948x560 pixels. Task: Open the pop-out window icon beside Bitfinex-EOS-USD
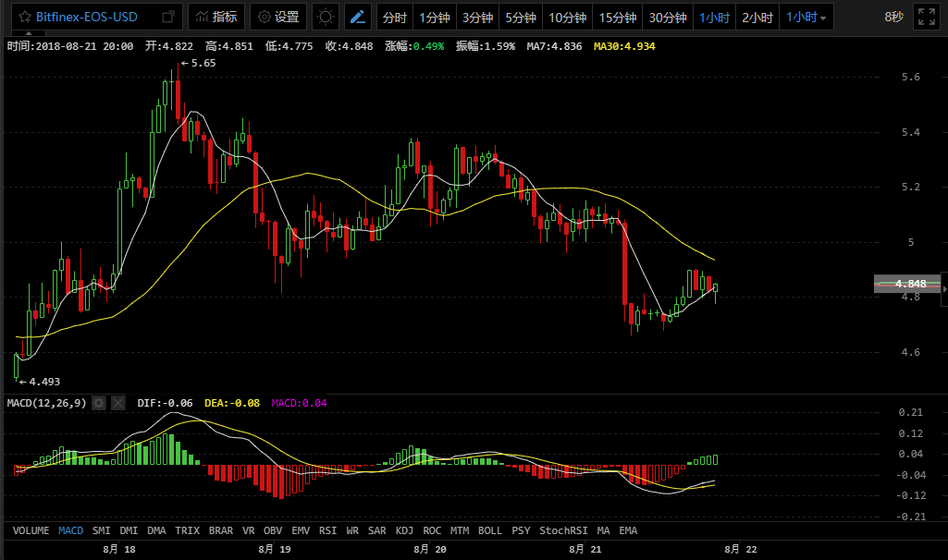[x=168, y=17]
